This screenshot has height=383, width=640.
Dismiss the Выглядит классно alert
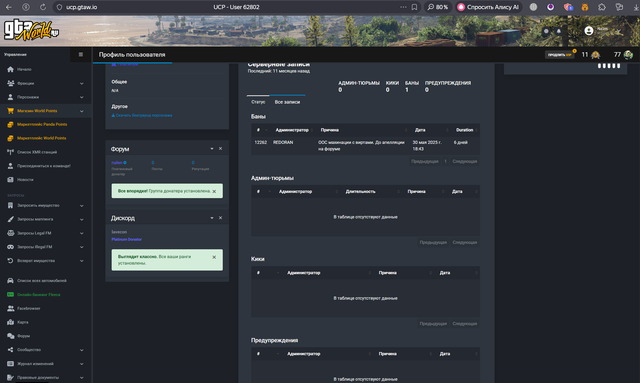214,257
